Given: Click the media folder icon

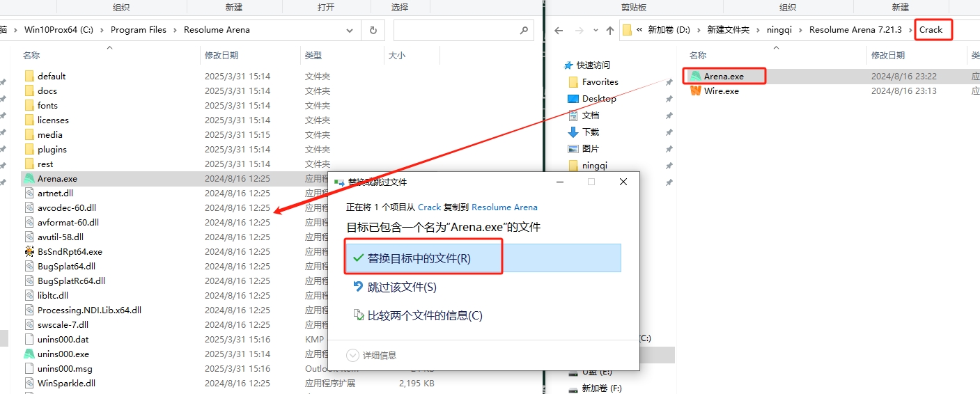Looking at the screenshot, I should pos(29,134).
